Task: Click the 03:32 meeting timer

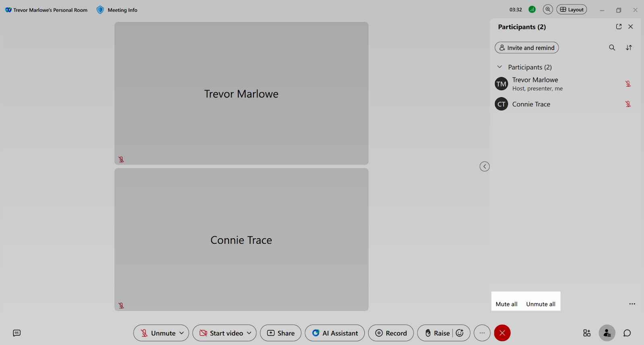Action: pos(516,10)
